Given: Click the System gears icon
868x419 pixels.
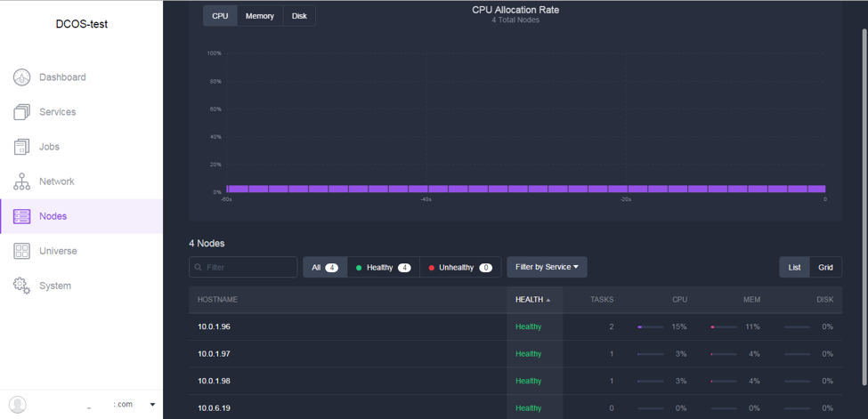Looking at the screenshot, I should point(21,286).
